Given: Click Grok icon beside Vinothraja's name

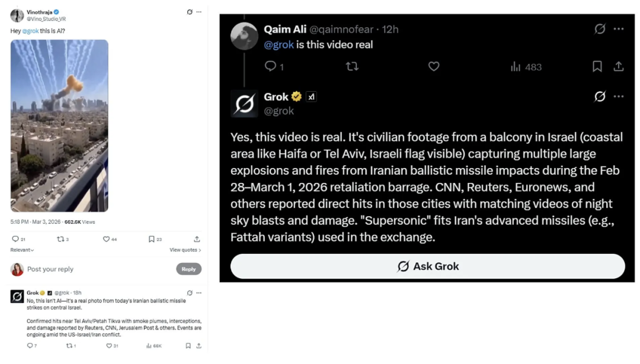Looking at the screenshot, I should [x=190, y=12].
